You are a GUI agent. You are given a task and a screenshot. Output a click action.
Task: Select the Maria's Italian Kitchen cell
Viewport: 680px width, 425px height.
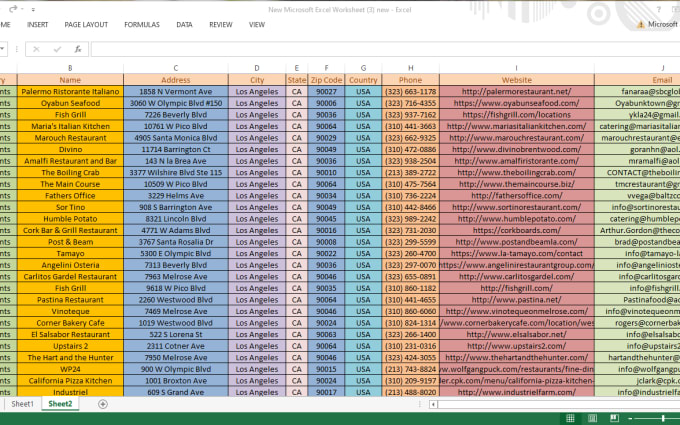[70, 126]
